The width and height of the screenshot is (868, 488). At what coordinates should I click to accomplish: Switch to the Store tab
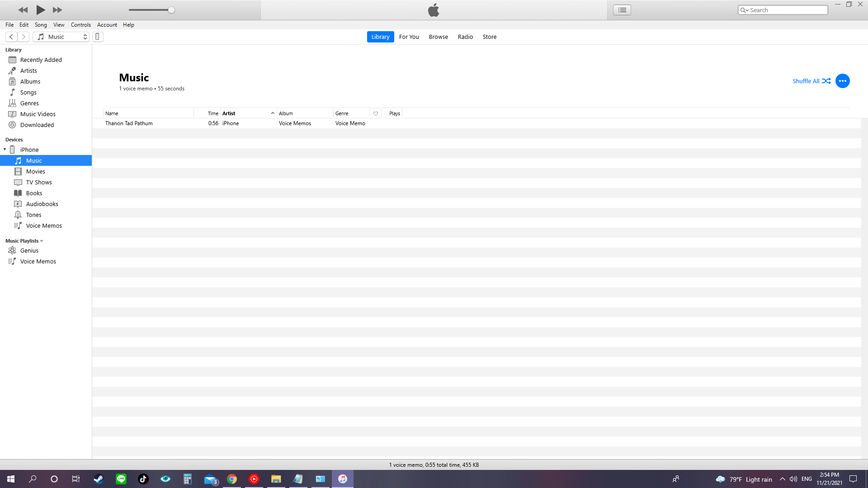click(489, 37)
